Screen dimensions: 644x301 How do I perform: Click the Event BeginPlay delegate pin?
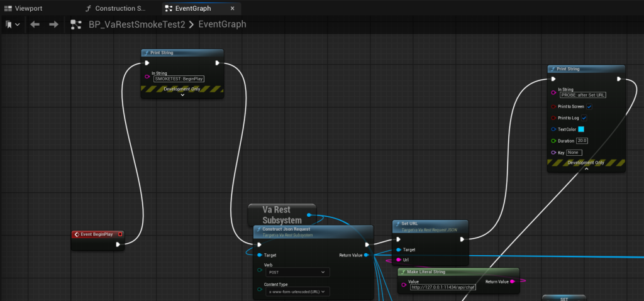click(120, 234)
